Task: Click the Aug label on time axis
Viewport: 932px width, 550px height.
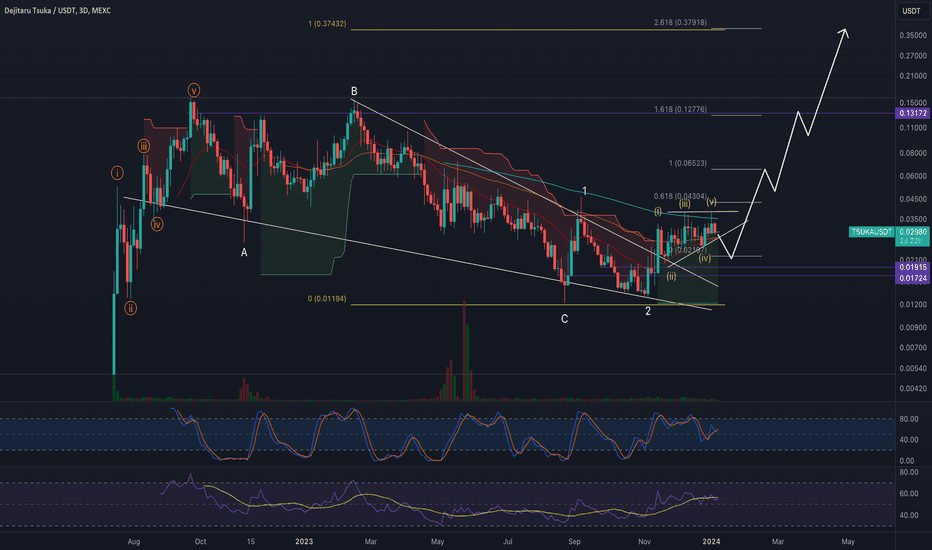Action: pos(134,542)
